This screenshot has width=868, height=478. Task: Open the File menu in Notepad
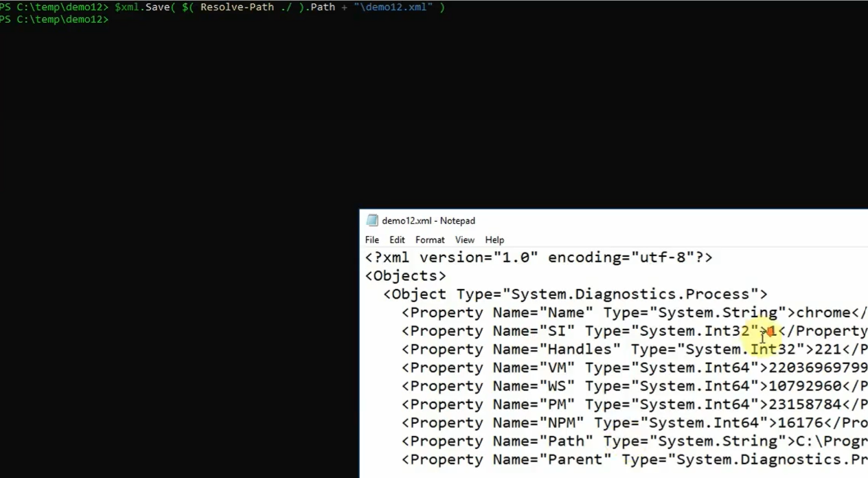pyautogui.click(x=372, y=240)
